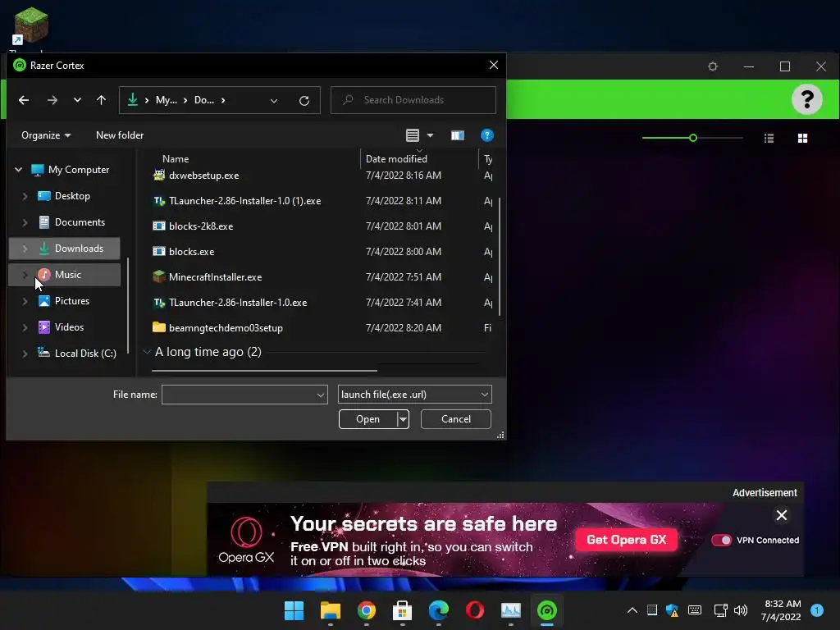Expand the address bar path history dropdown

(x=274, y=101)
